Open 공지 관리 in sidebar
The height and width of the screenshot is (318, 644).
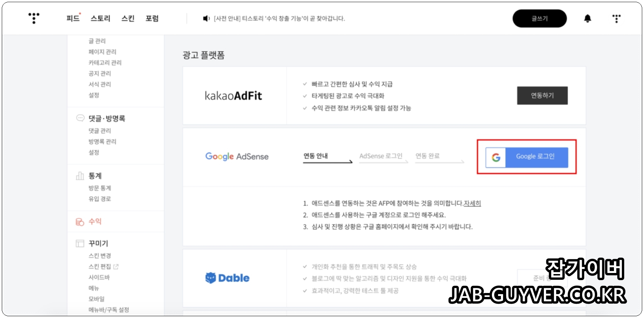click(x=100, y=73)
